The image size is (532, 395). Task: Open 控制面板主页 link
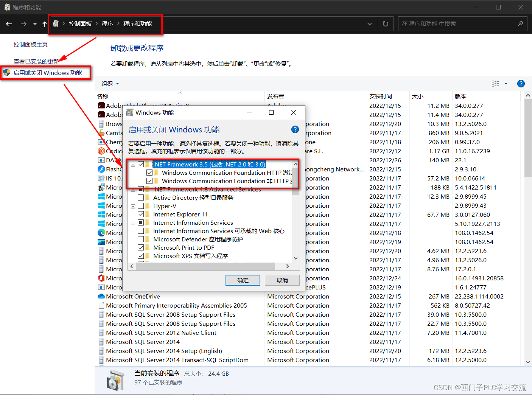31,44
